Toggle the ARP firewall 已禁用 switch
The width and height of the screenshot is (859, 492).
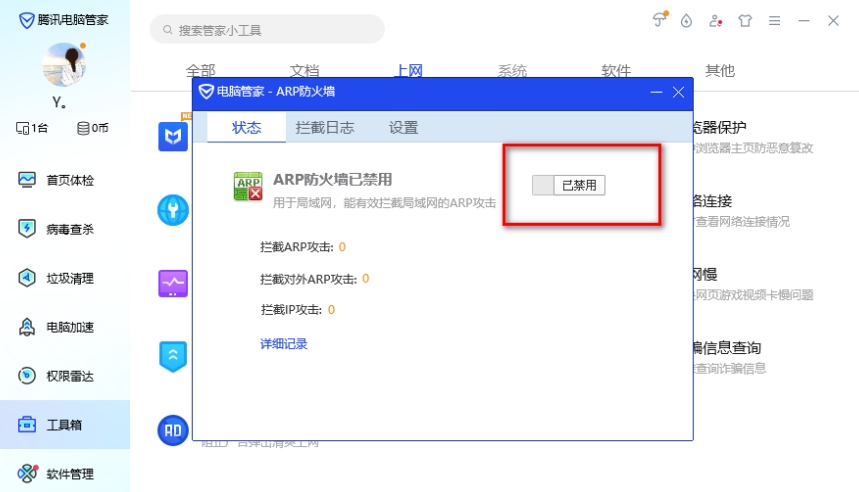(569, 185)
